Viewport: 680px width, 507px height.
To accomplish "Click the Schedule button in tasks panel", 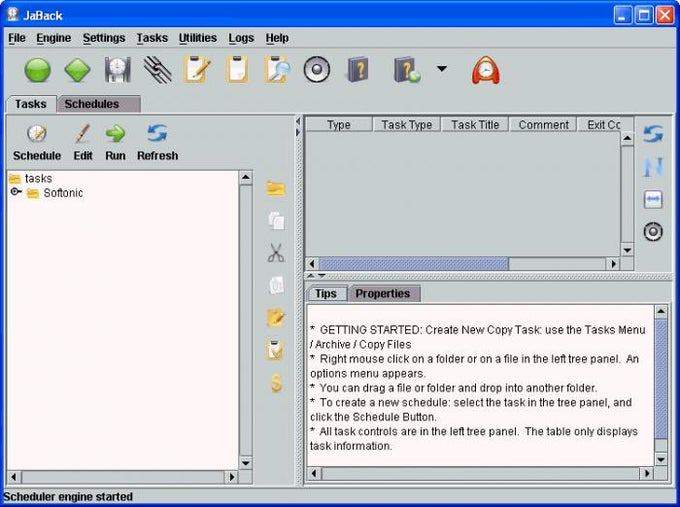I will point(37,143).
